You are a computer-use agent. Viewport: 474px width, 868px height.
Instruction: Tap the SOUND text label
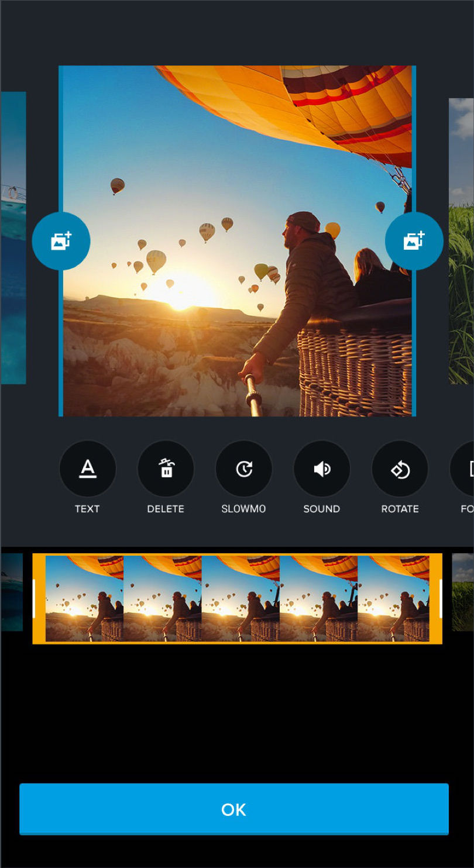(x=322, y=509)
